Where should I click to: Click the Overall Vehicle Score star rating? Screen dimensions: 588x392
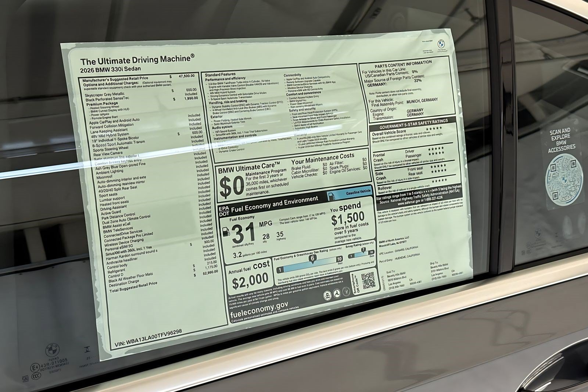pos(433,128)
